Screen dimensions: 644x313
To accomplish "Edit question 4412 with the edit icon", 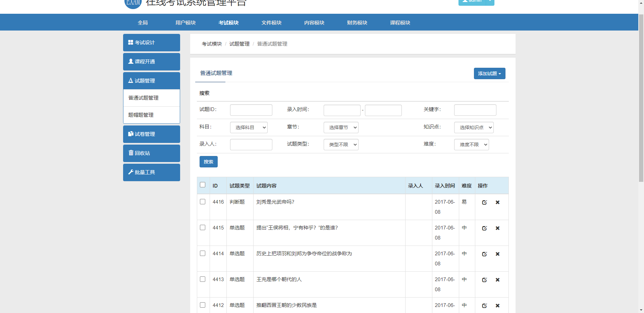I will tap(484, 306).
